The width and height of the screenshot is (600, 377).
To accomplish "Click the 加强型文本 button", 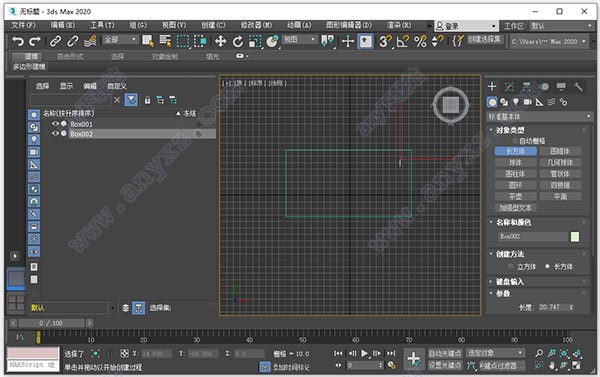I will [x=515, y=208].
